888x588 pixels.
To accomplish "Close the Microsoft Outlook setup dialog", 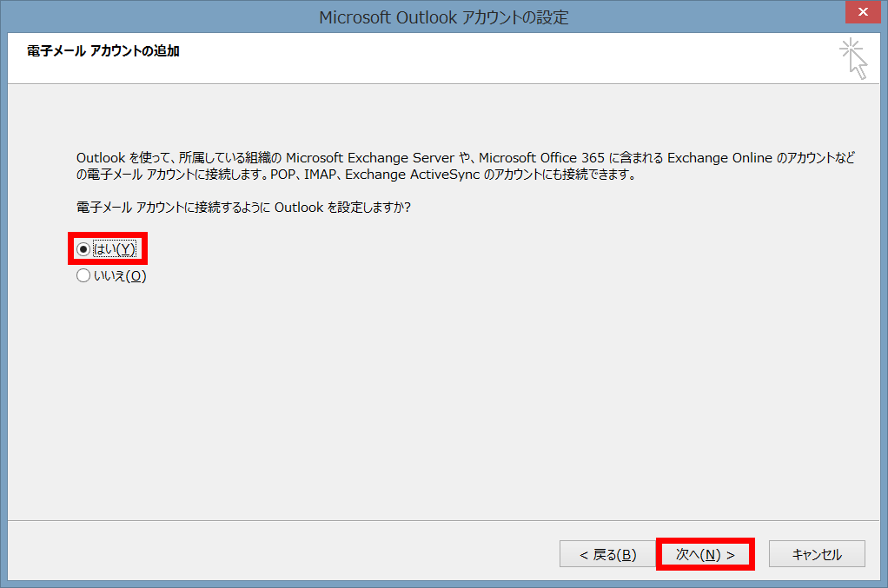I will coord(863,12).
